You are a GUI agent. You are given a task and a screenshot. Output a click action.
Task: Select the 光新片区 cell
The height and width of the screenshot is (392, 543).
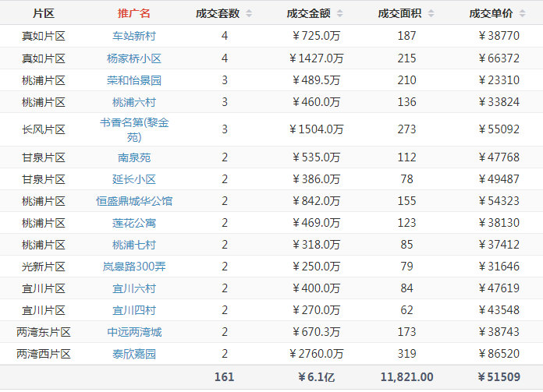tap(44, 267)
